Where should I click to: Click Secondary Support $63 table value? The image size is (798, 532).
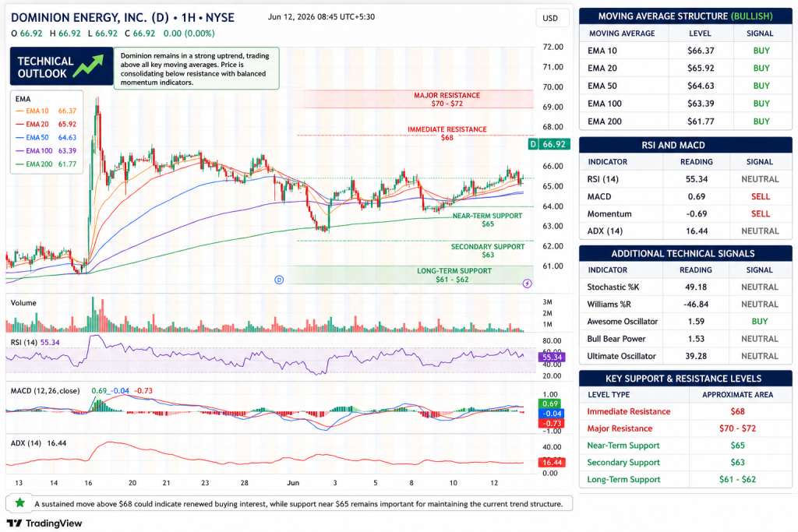tap(737, 463)
